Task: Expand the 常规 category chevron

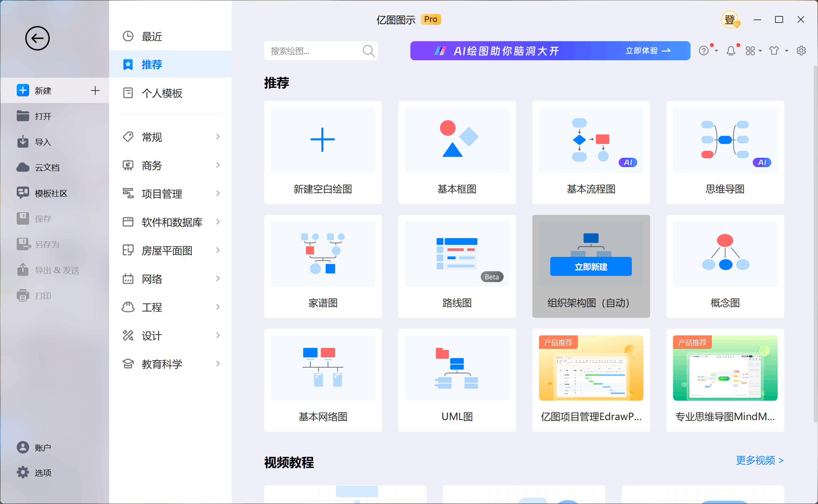Action: pyautogui.click(x=218, y=137)
